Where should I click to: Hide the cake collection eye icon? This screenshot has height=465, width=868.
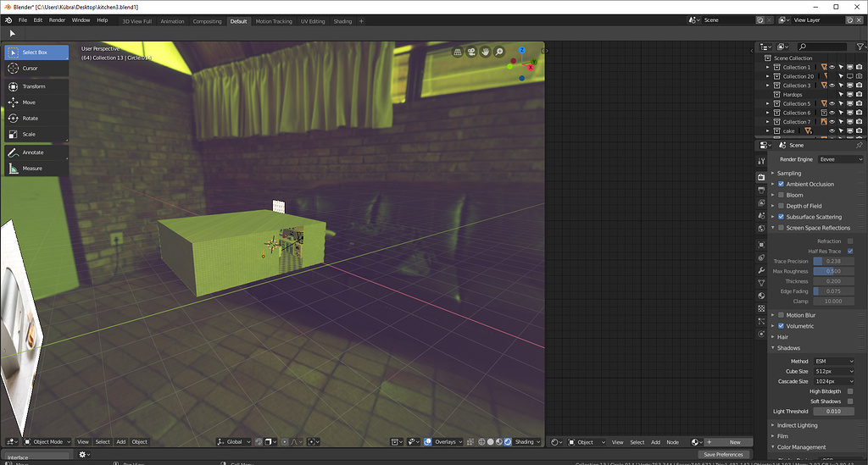tap(832, 131)
